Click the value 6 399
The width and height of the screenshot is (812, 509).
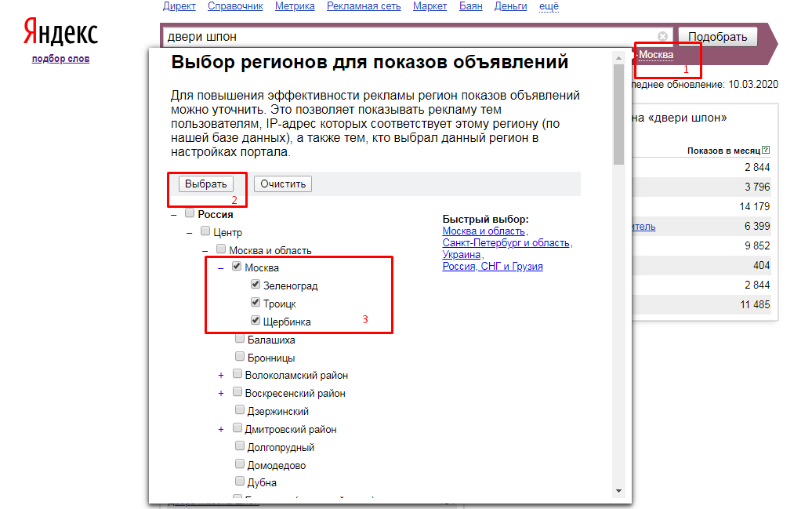757,226
